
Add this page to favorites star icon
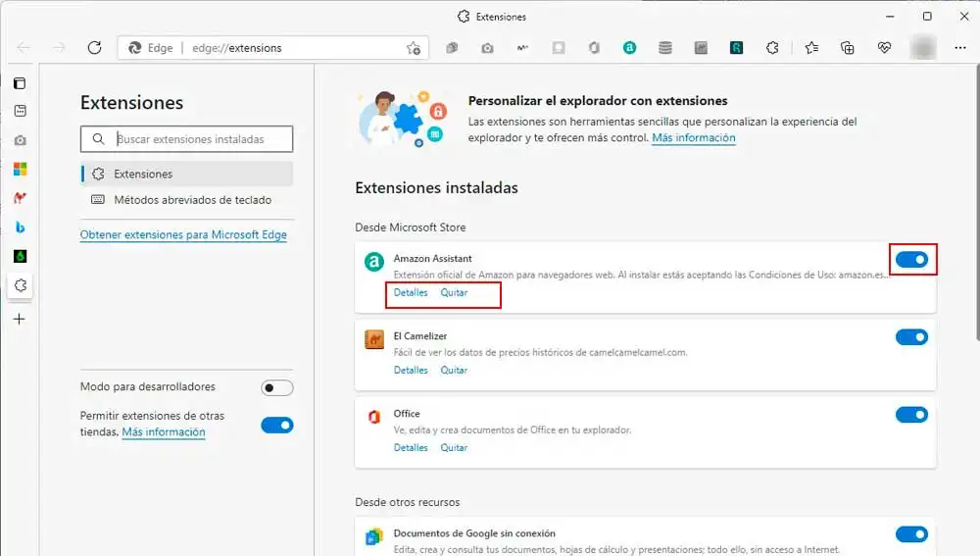click(x=414, y=48)
